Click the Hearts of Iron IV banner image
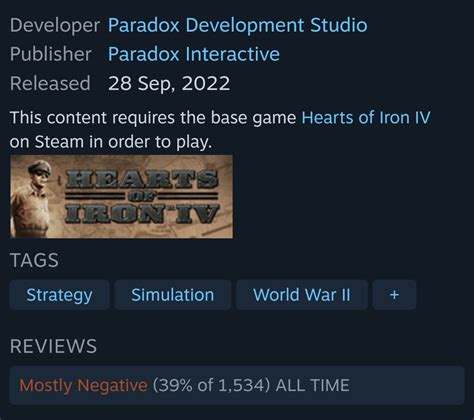The width and height of the screenshot is (474, 420). click(x=121, y=197)
